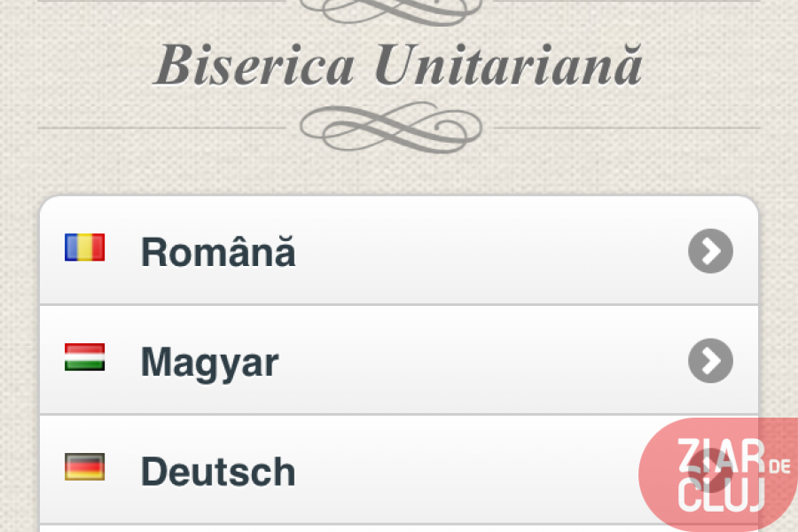Click the German flag icon

85,467
